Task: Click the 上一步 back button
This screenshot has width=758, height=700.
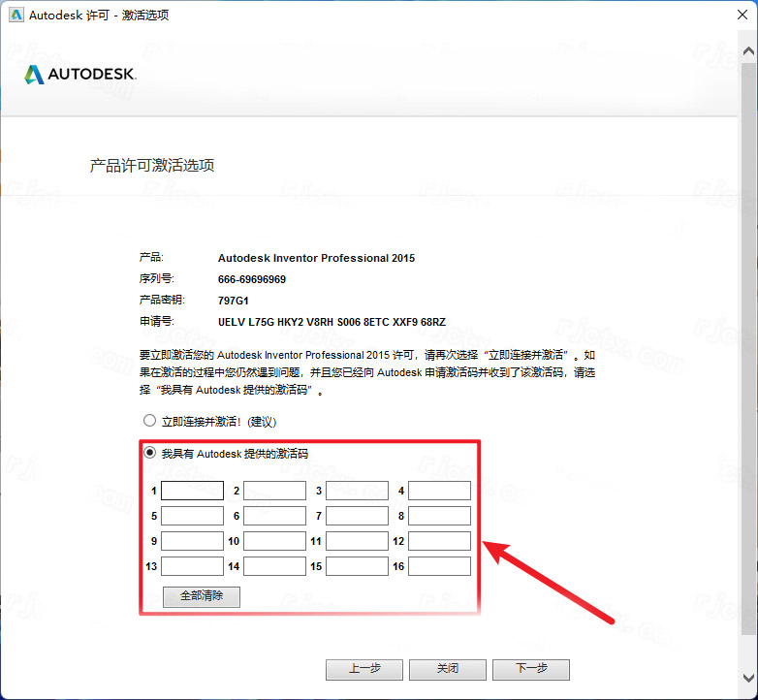Action: tap(364, 670)
